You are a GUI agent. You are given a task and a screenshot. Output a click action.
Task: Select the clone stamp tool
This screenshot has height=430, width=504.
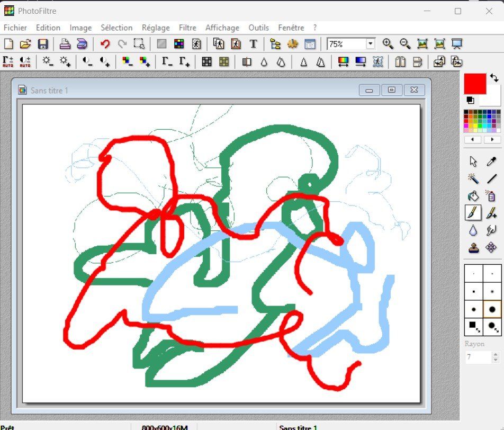(x=473, y=248)
